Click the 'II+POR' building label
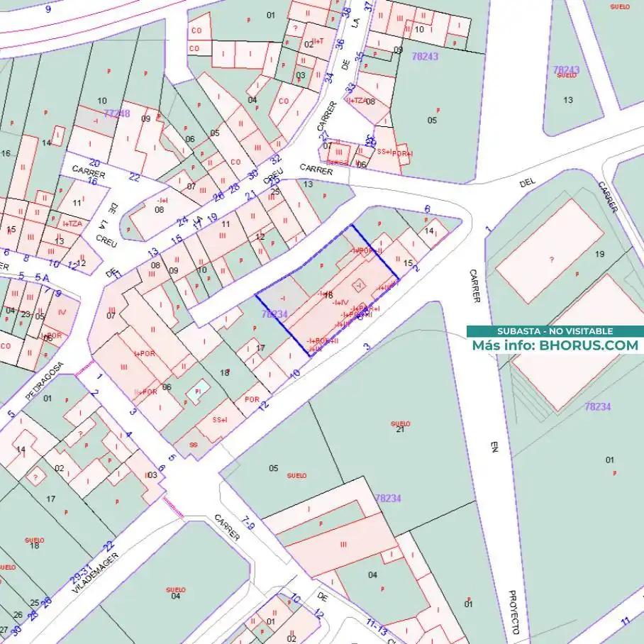644x644 pixels. click(x=145, y=392)
